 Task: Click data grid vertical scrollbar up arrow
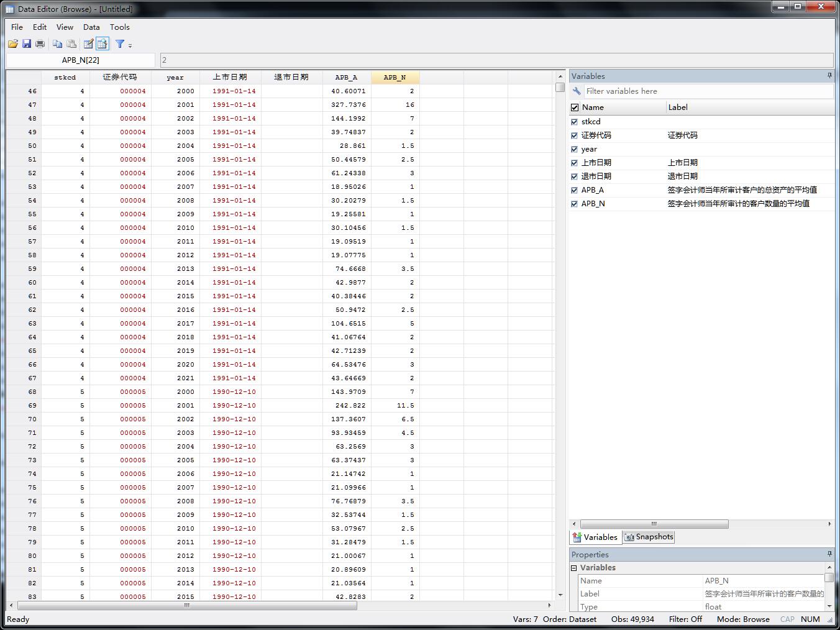click(560, 76)
